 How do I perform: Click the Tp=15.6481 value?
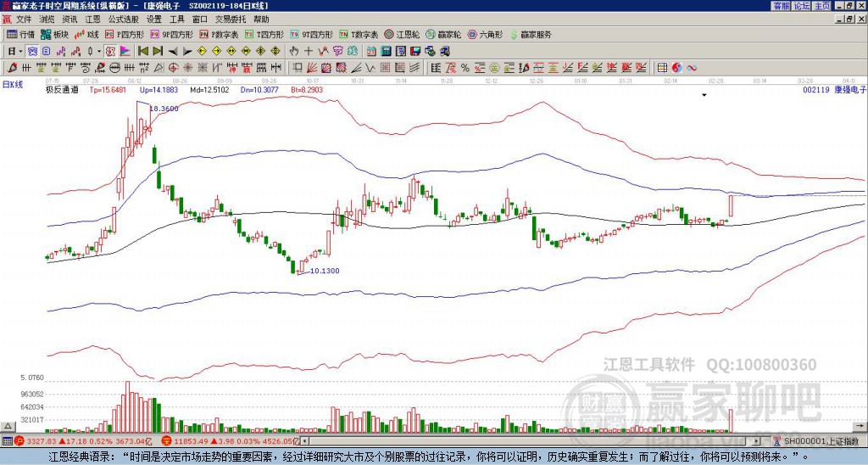[x=108, y=89]
